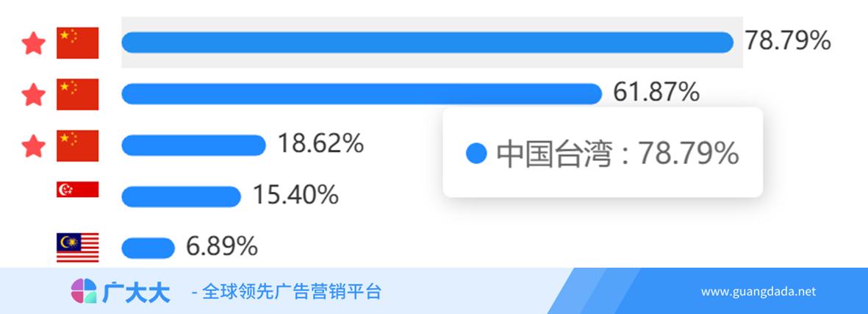868x314 pixels.
Task: Select the 61.87% blue bar
Action: pyautogui.click(x=362, y=93)
